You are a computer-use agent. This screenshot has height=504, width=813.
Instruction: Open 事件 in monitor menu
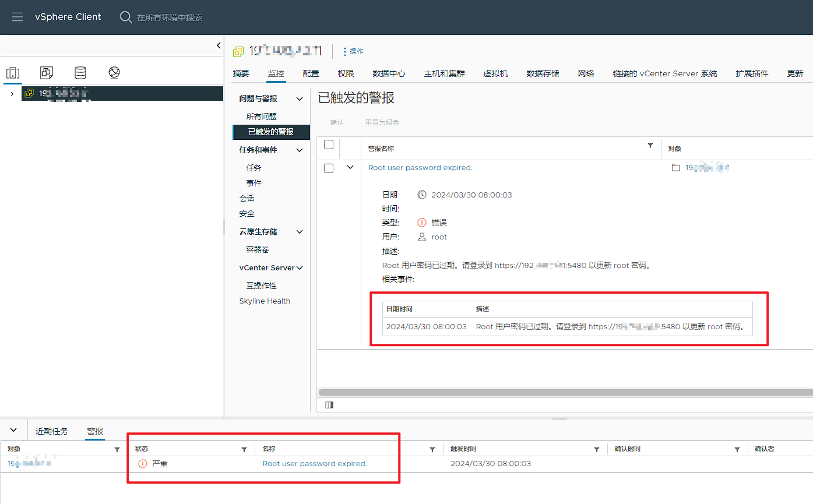coord(254,183)
